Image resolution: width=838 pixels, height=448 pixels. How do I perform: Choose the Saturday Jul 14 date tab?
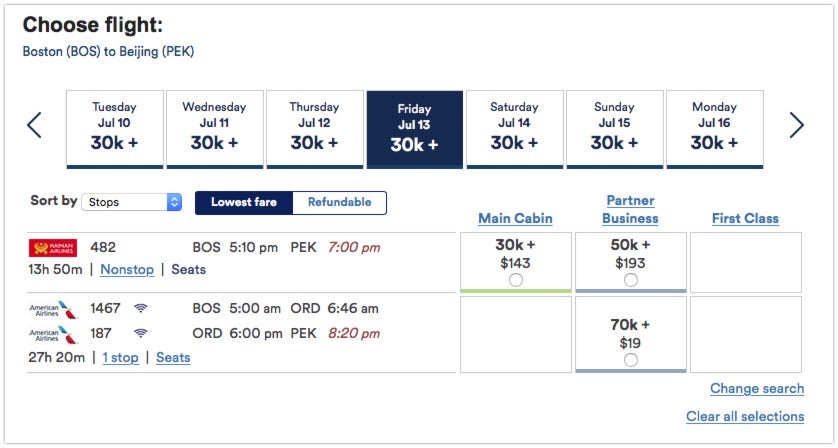point(514,129)
